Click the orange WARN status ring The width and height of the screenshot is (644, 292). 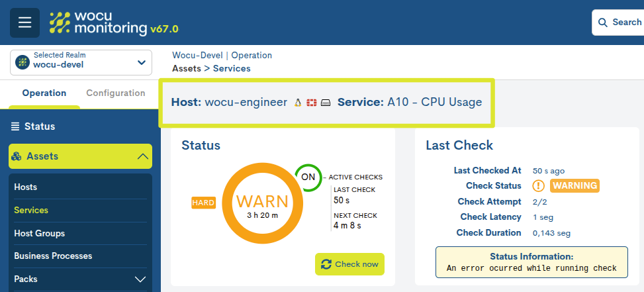tap(261, 202)
